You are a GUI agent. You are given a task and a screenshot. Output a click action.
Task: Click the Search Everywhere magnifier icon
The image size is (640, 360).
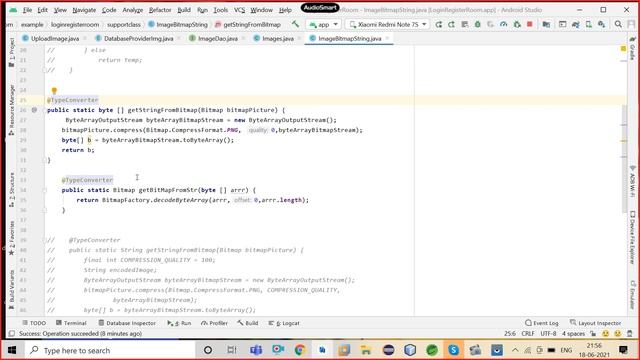pos(618,24)
